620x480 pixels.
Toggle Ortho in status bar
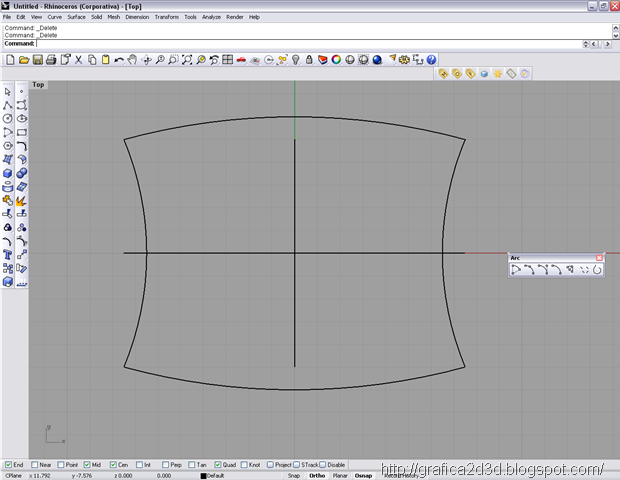(317, 476)
